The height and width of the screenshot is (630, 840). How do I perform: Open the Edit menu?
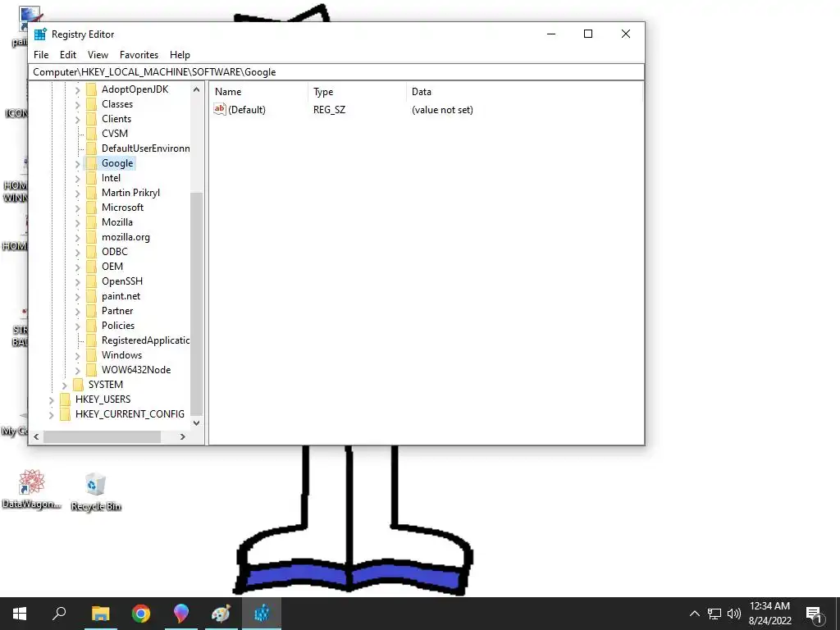click(x=67, y=55)
